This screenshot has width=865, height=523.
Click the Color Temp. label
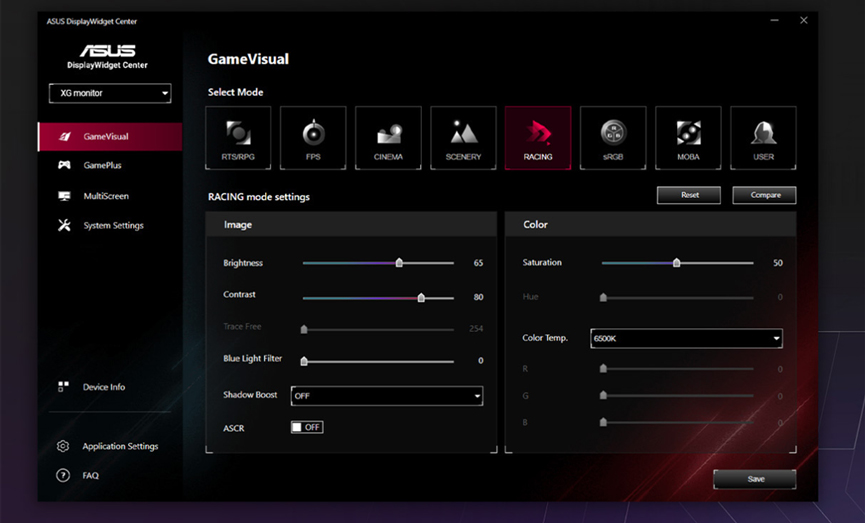545,338
